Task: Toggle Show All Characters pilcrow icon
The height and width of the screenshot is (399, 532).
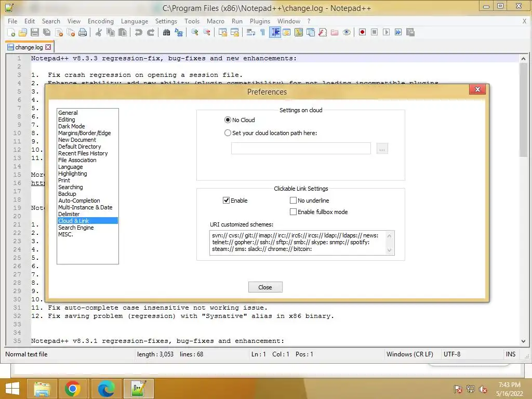Action: (x=262, y=32)
